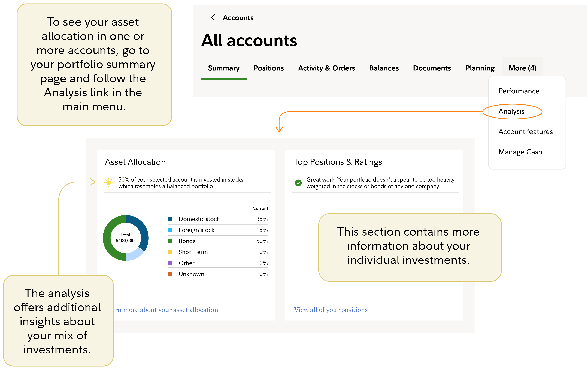Image resolution: width=588 pixels, height=372 pixels.
Task: Click the Bonds legend color square
Action: coord(170,241)
